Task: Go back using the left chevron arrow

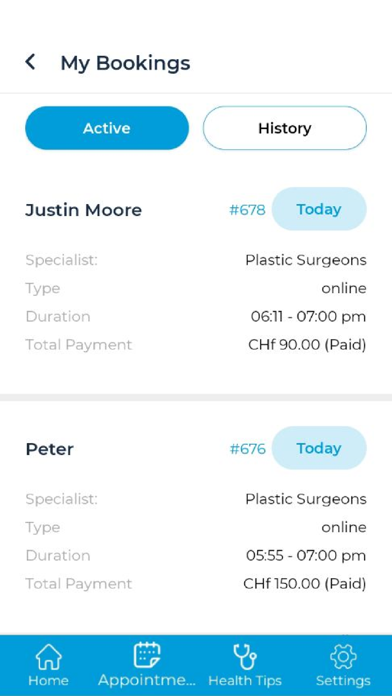Action: 30,62
